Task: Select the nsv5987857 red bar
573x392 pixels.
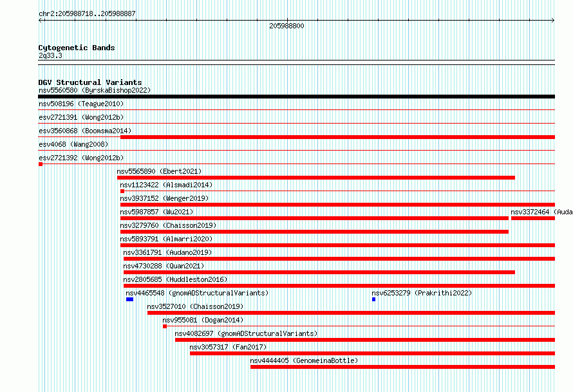Action: 314,218
